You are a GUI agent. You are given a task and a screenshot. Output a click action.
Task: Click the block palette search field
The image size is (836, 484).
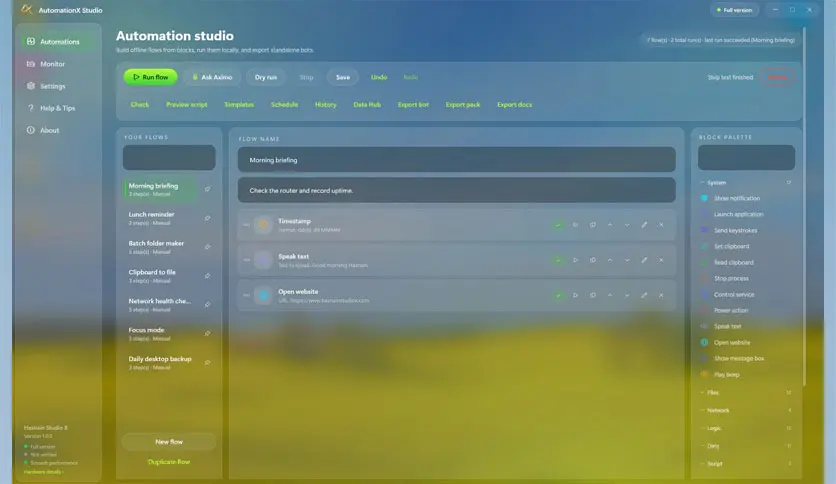(746, 158)
